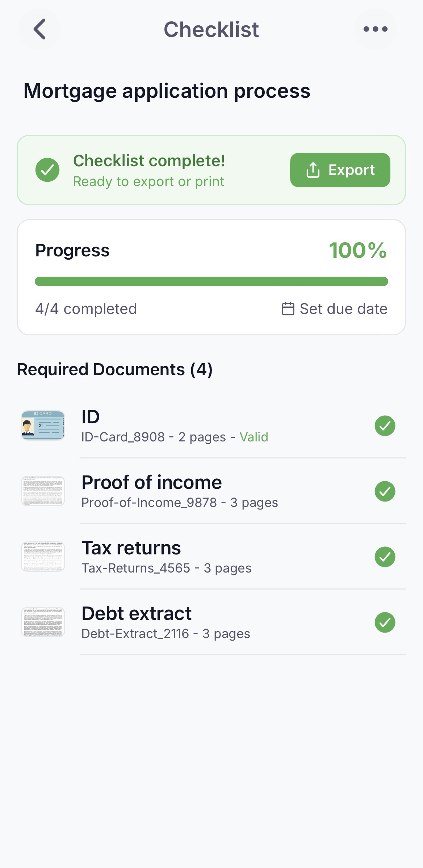Viewport: 423px width, 868px height.
Task: Tap the share icon inside the Export button
Action: 313,170
